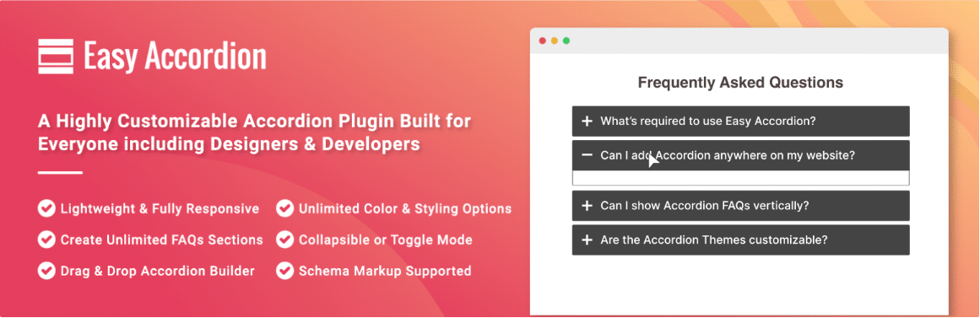Screen dimensions: 980x318
Task: Collapse the minus icon on 'Can I add Accordion' question
Action: [587, 155]
